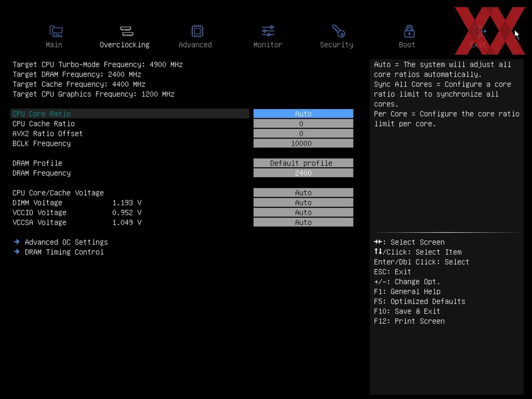
Task: Select the VCCSA Voltage label
Action: tap(39, 222)
